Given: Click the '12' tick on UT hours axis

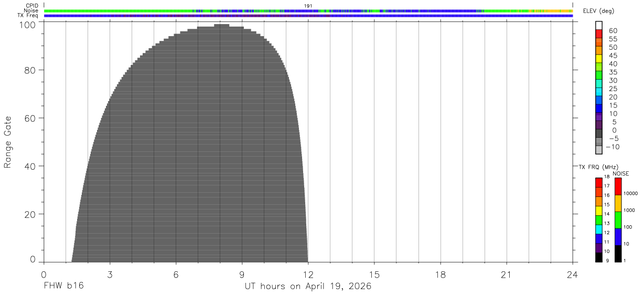Looking at the screenshot, I should tap(308, 274).
